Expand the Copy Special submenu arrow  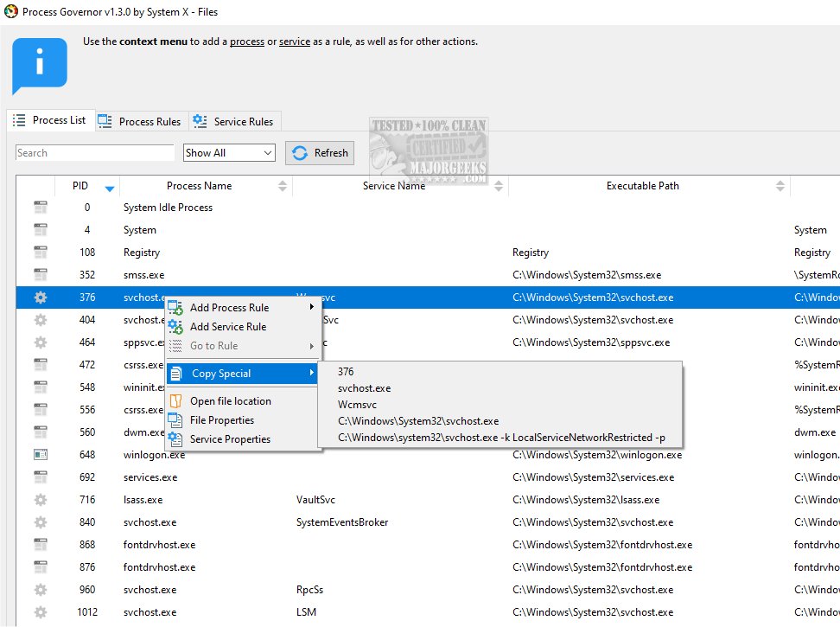pyautogui.click(x=311, y=373)
